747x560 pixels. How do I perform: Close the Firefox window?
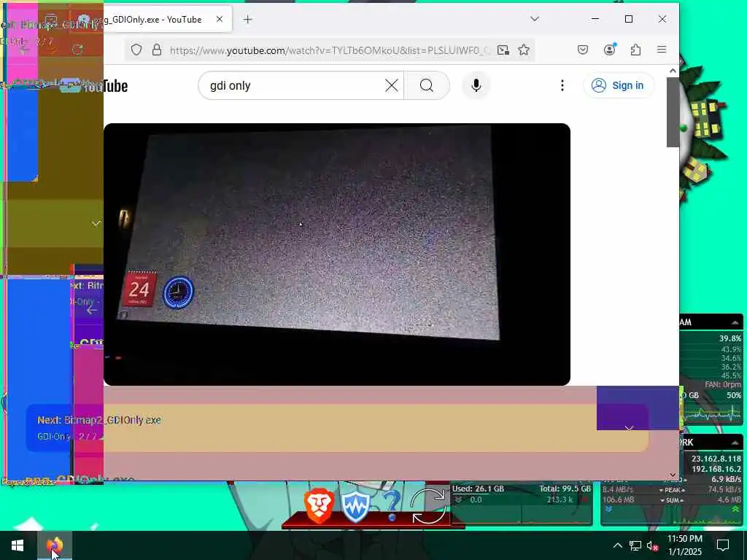(x=662, y=19)
